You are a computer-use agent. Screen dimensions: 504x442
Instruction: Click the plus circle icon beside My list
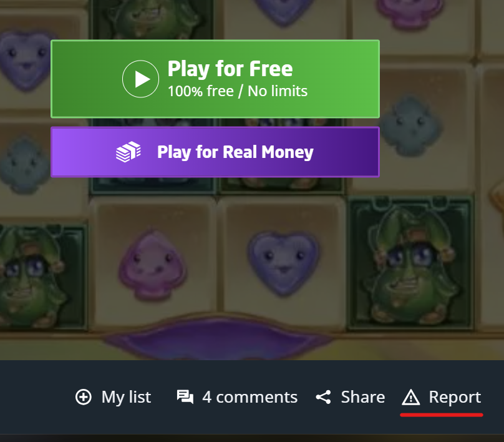pyautogui.click(x=83, y=396)
